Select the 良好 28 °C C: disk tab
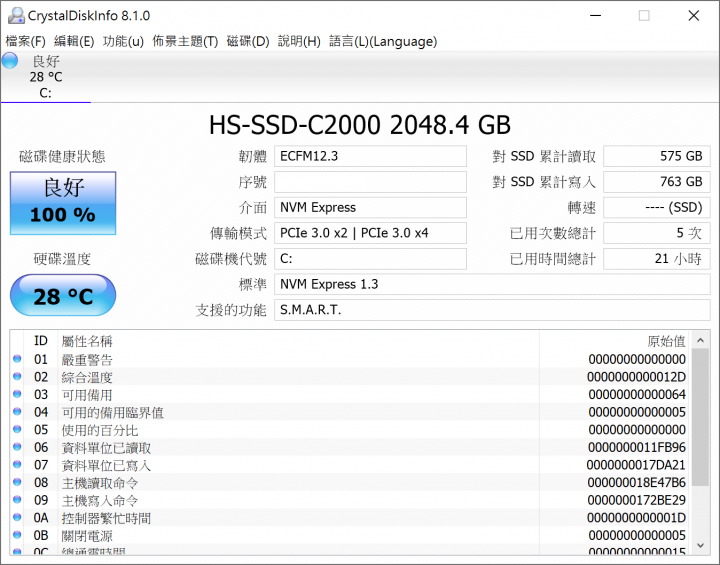720x565 pixels. coord(46,77)
